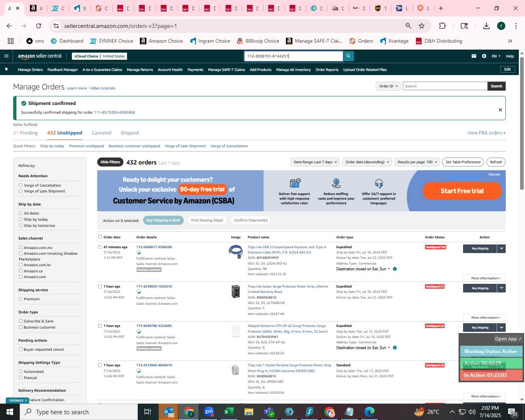Open Zoom from the taskbar
The width and height of the screenshot is (525, 420).
click(209, 412)
